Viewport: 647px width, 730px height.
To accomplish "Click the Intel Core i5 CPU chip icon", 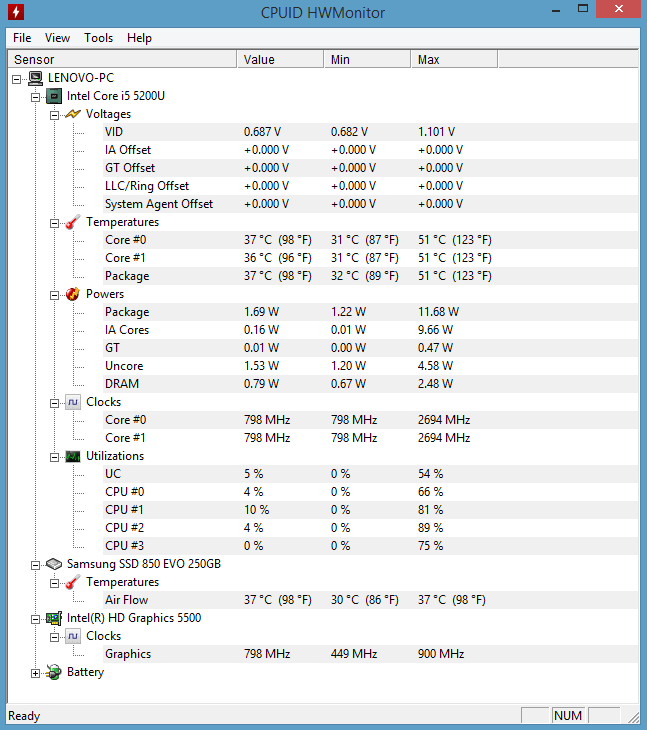I will click(54, 96).
